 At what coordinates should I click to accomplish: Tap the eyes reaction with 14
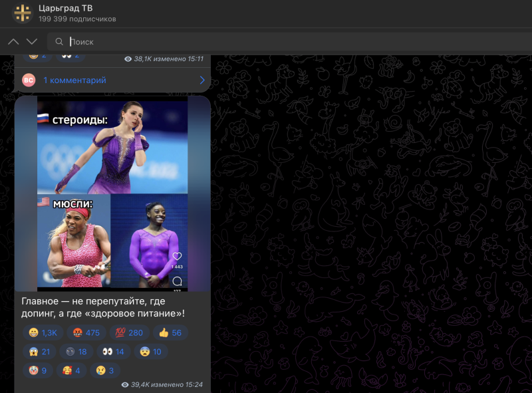110,352
